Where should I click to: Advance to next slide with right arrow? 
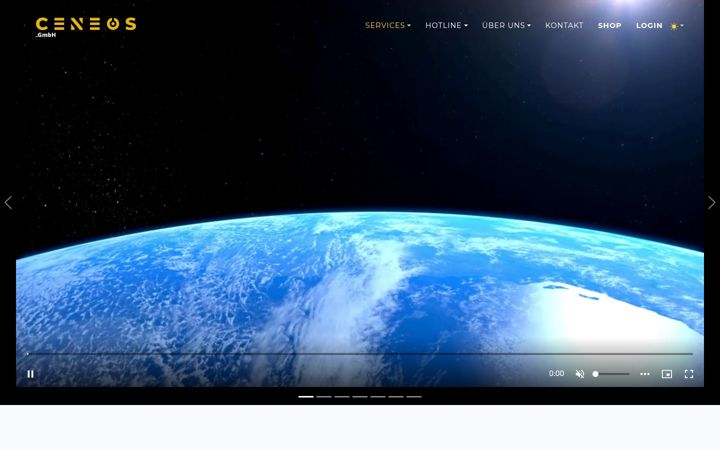coord(712,202)
